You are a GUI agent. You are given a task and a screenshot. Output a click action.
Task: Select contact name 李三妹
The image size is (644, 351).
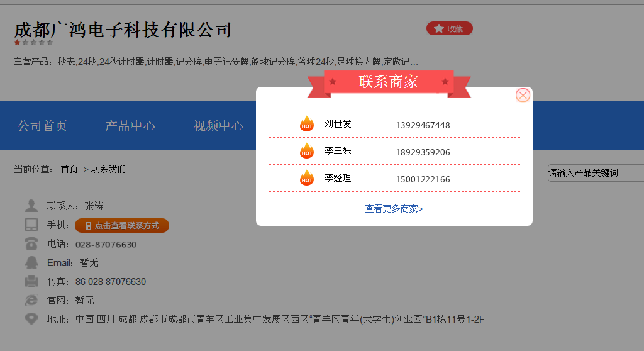tap(338, 151)
